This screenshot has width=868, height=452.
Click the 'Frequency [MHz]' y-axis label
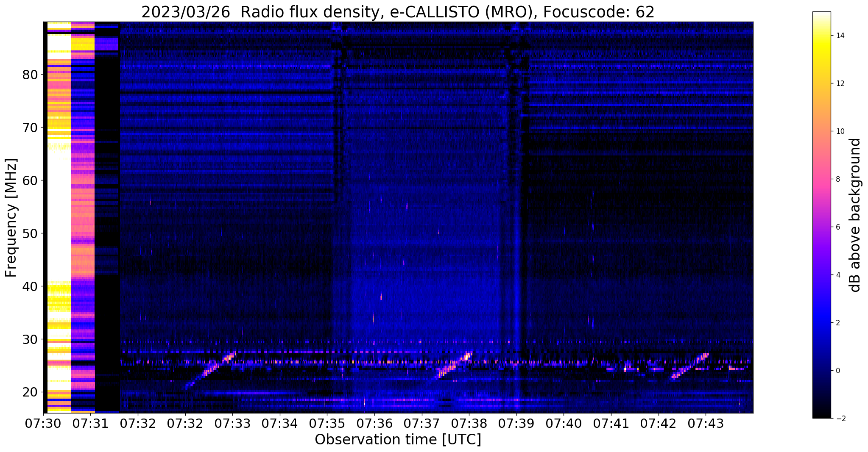[11, 218]
